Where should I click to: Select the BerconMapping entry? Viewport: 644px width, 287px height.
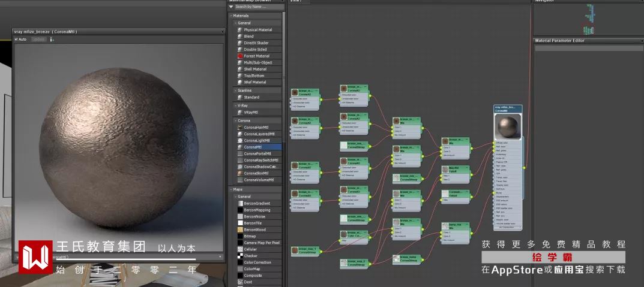coord(259,210)
